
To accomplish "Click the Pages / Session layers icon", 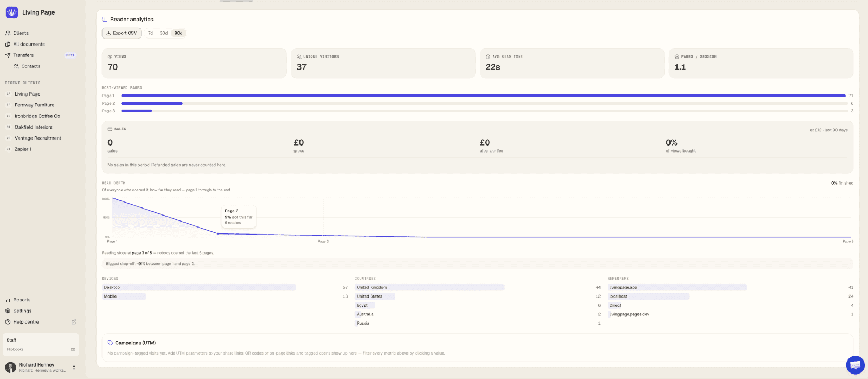I will 677,56.
